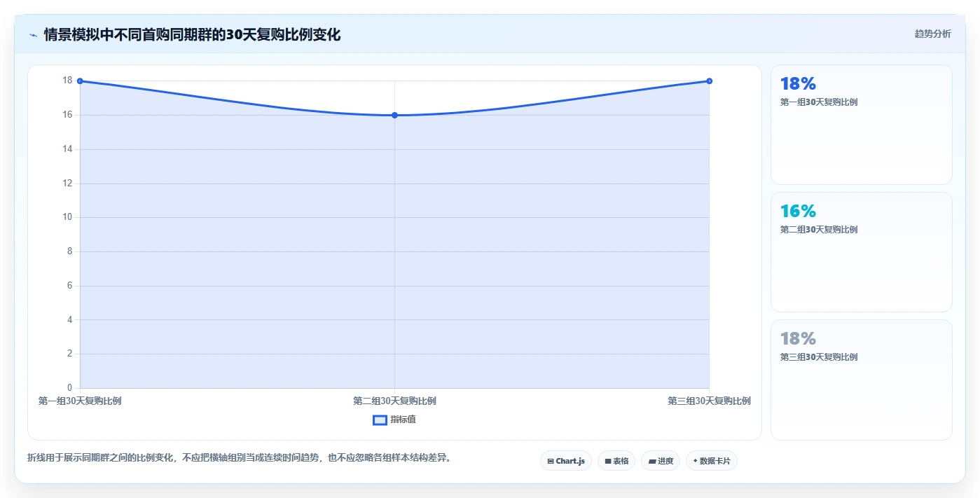
Task: Select the 表格 tag
Action: pyautogui.click(x=616, y=461)
